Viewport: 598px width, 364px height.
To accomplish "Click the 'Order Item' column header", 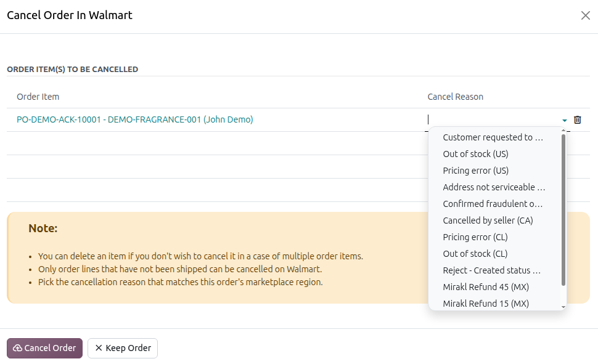I will coord(38,97).
